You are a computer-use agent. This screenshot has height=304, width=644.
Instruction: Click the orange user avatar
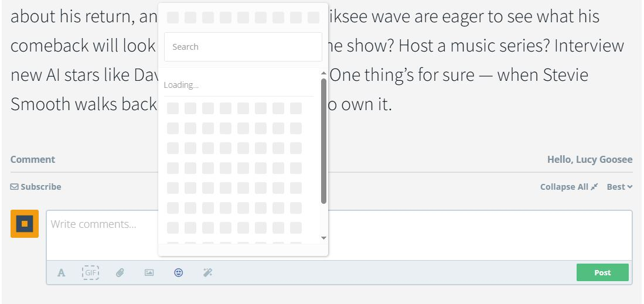coord(25,224)
